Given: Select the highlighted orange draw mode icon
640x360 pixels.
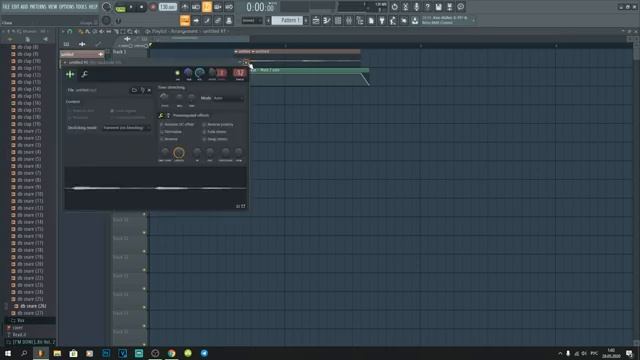Looking at the screenshot, I should [x=185, y=20].
